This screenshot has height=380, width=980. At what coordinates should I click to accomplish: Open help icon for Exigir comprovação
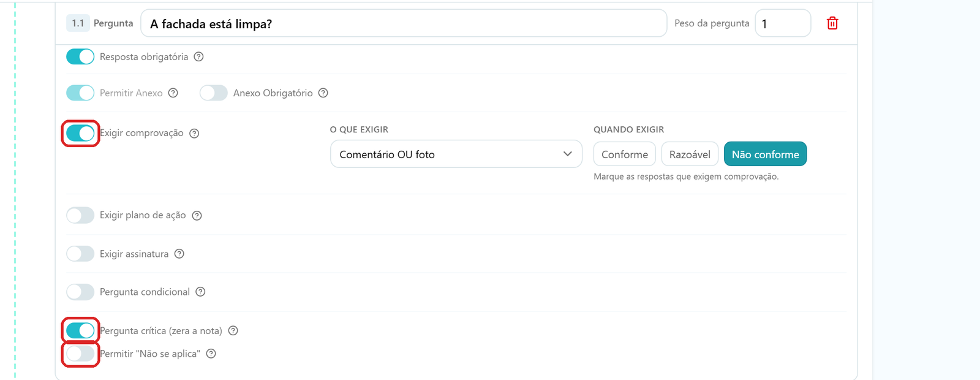(x=194, y=133)
